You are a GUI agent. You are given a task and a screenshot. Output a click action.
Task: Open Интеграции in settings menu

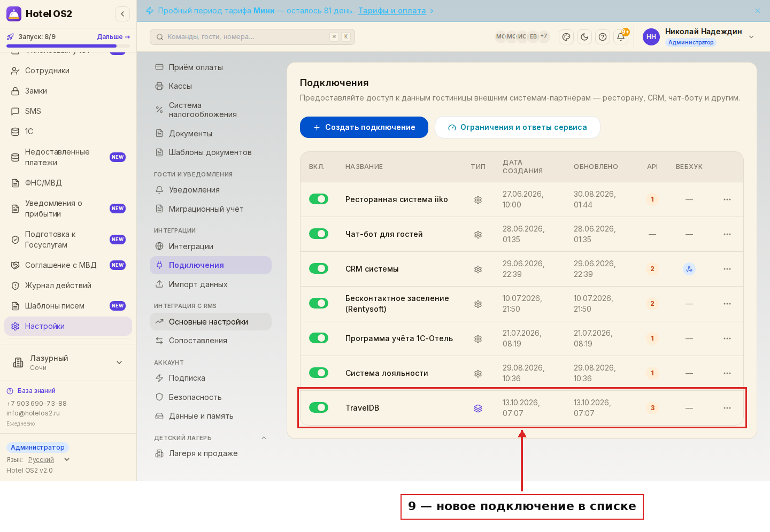coord(211,246)
